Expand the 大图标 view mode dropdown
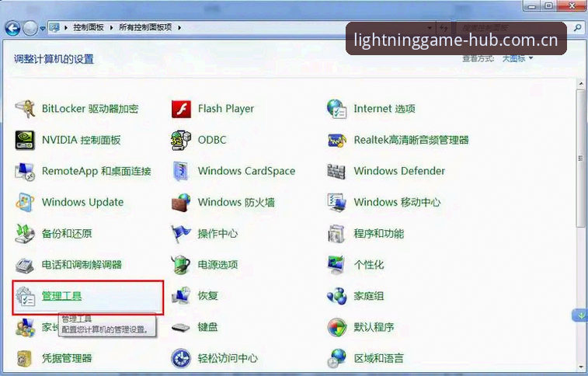 pyautogui.click(x=517, y=58)
